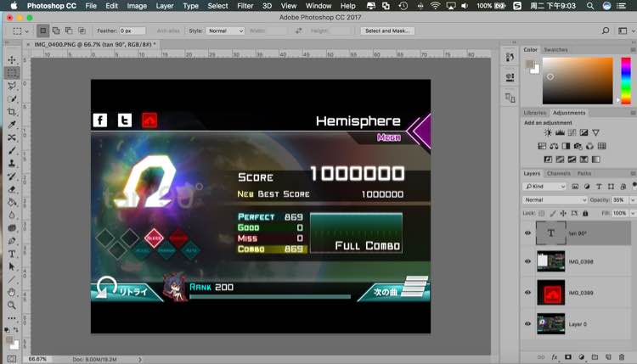
Task: Open the Filter menu
Action: (245, 6)
